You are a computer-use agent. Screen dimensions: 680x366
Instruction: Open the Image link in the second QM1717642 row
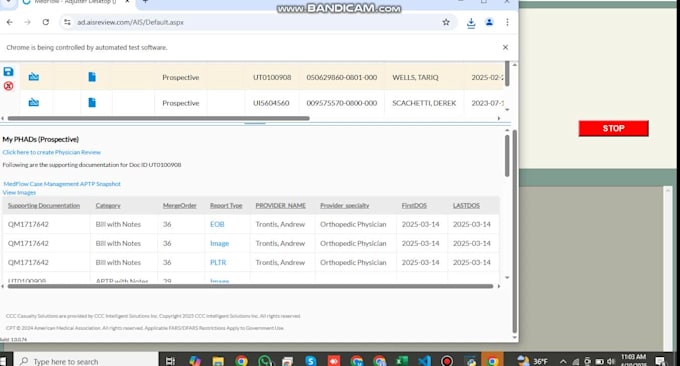pos(219,243)
